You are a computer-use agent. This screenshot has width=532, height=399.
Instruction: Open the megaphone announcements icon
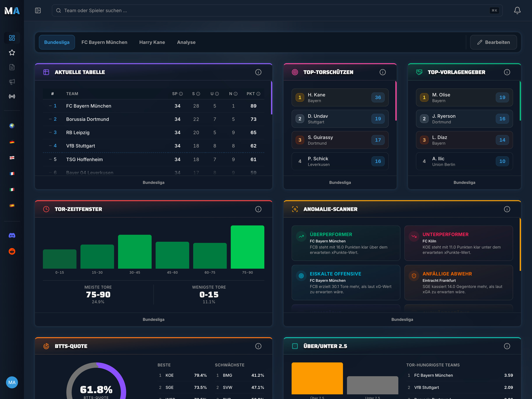[x=12, y=82]
